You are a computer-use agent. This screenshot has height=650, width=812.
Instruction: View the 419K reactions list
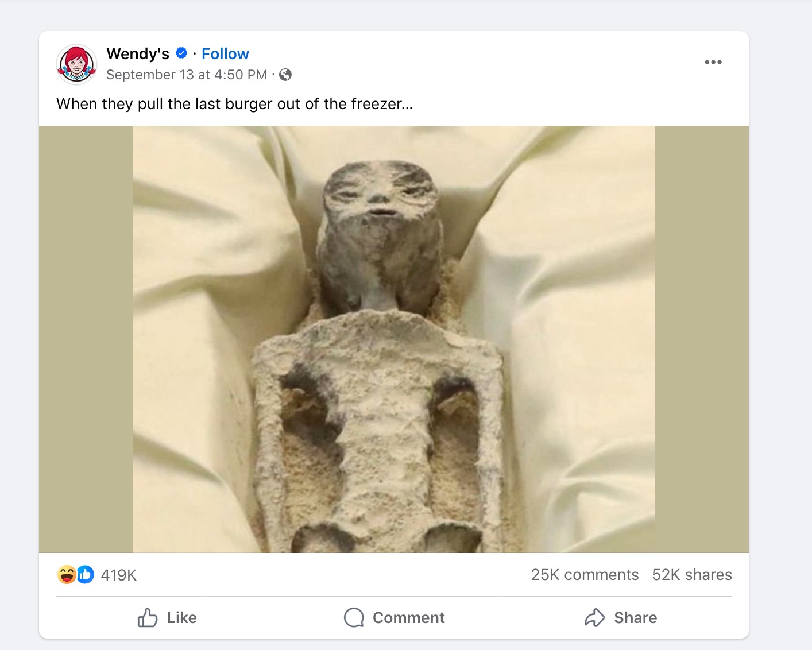point(119,575)
